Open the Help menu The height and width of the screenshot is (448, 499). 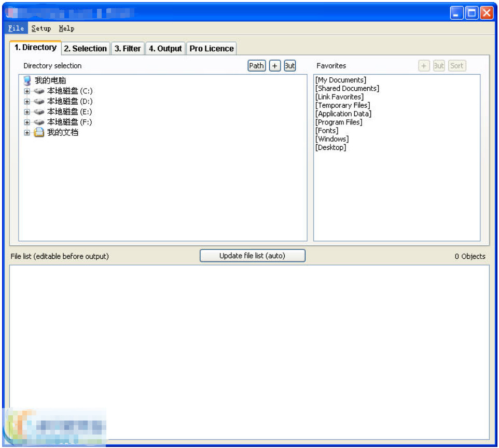66,29
